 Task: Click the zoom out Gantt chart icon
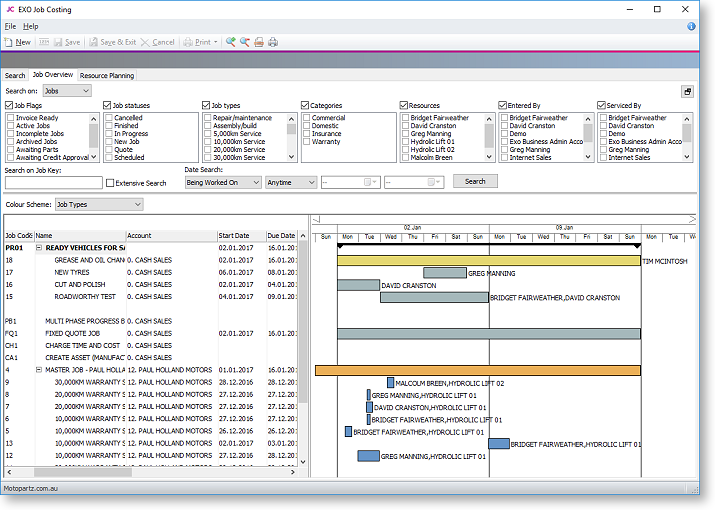(x=244, y=42)
